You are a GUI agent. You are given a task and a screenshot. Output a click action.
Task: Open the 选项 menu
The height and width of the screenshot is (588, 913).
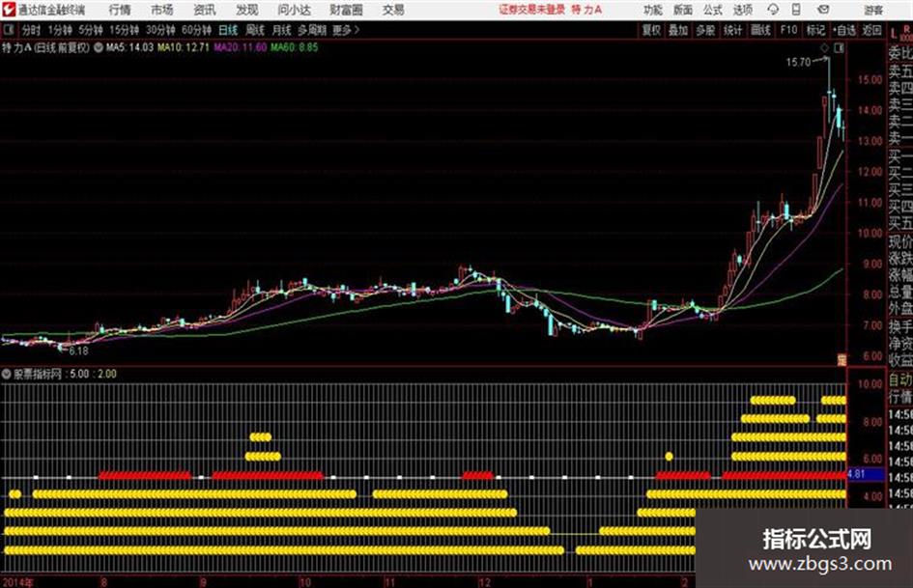click(743, 10)
